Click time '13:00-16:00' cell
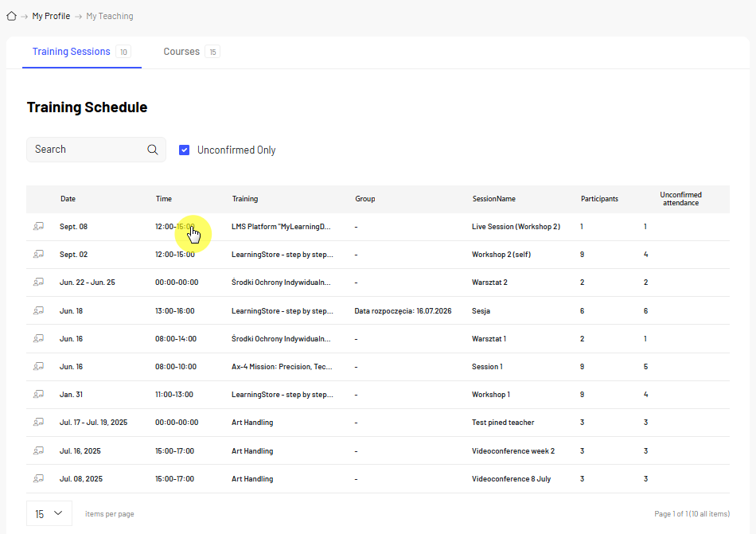This screenshot has width=756, height=534. click(174, 311)
